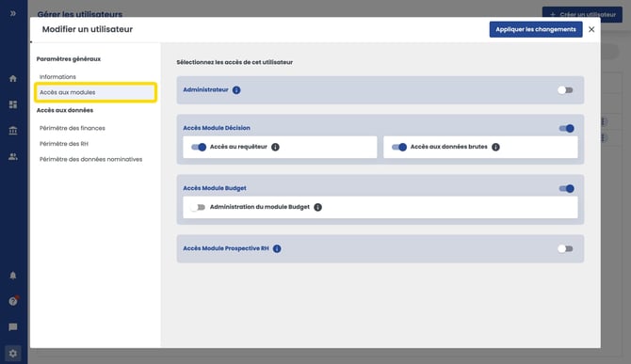Enable Accès Module Prospective RH toggle
Image resolution: width=631 pixels, height=364 pixels.
[x=565, y=248]
